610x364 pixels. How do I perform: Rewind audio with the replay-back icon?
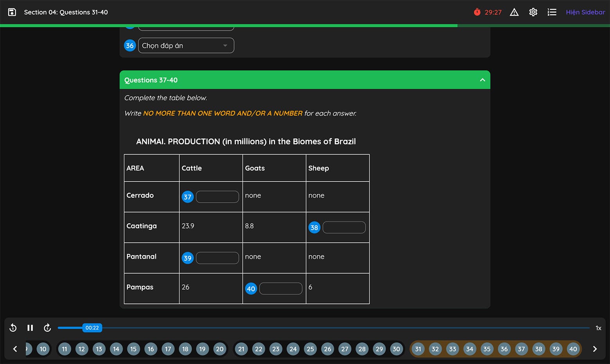click(x=13, y=328)
